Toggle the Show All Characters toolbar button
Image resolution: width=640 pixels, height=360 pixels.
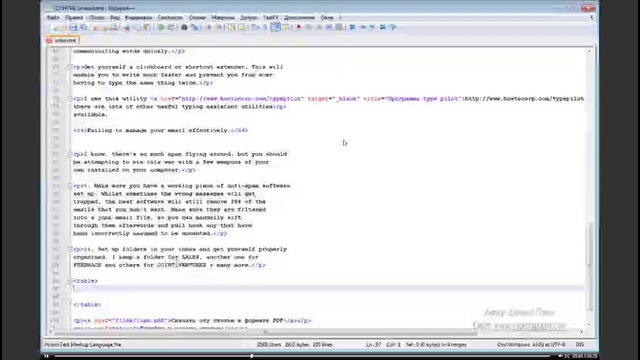pos(265,27)
